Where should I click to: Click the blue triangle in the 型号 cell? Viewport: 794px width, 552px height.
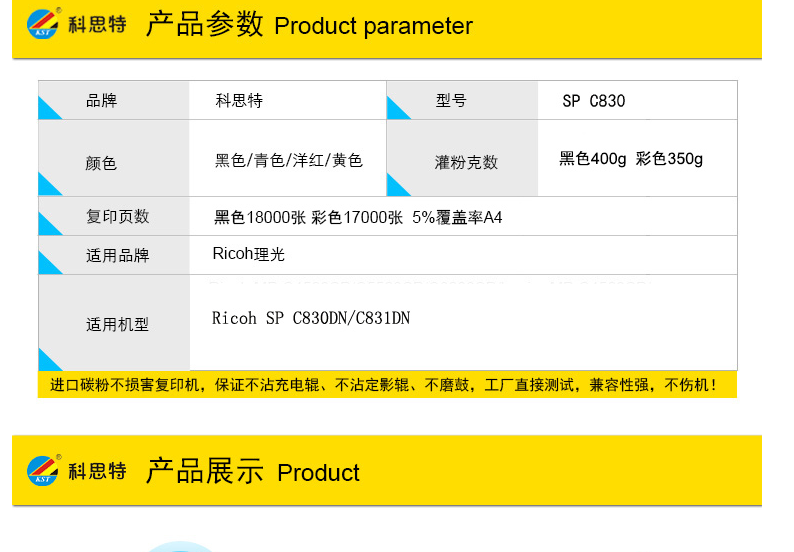coord(399,108)
